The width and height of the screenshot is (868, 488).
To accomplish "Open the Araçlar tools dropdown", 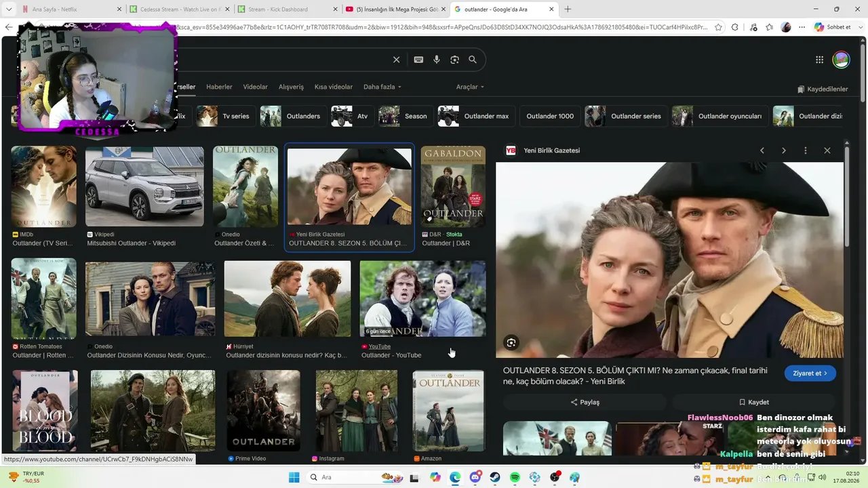I will [x=470, y=87].
